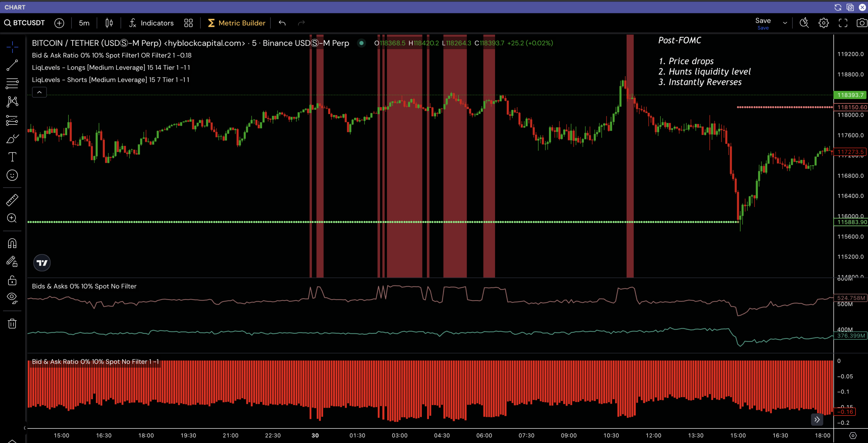Image resolution: width=868 pixels, height=443 pixels.
Task: Hide all drawings with eye icon
Action: tap(12, 297)
